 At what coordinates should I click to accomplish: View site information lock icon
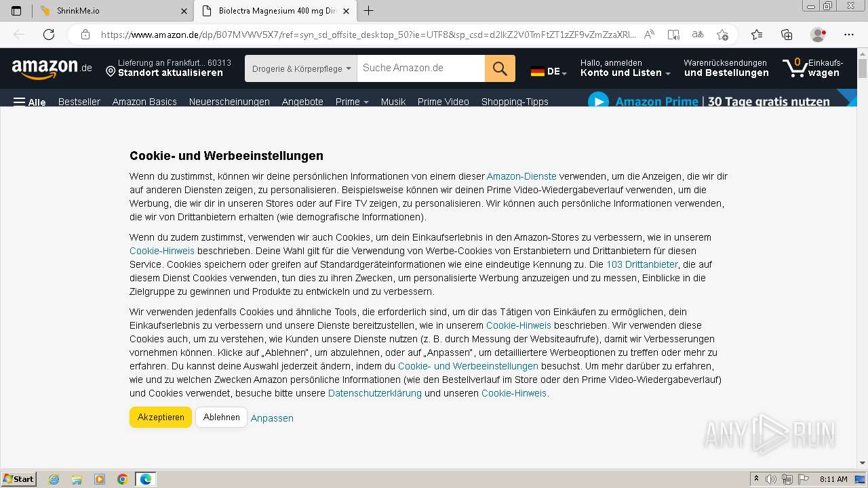click(85, 35)
